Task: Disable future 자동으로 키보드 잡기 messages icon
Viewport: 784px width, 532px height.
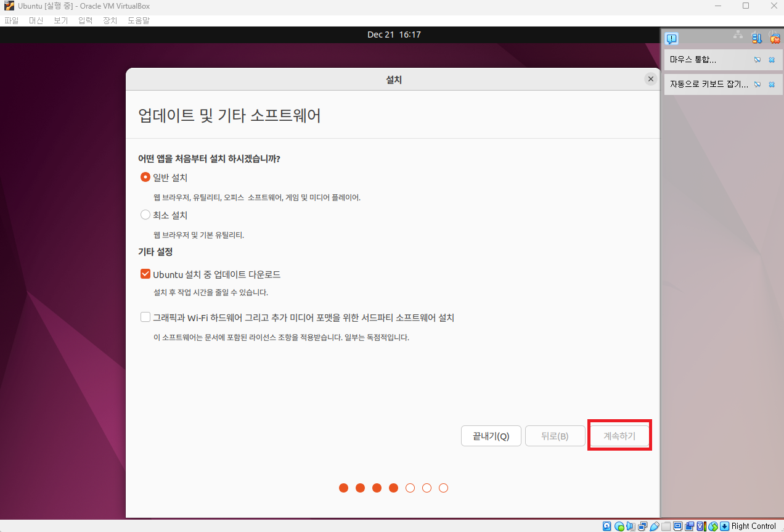Action: (757, 84)
